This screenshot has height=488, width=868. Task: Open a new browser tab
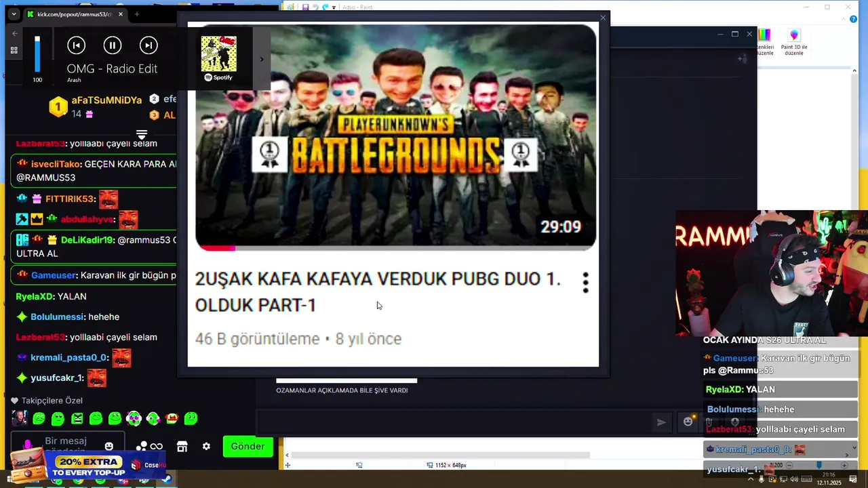[x=136, y=14]
